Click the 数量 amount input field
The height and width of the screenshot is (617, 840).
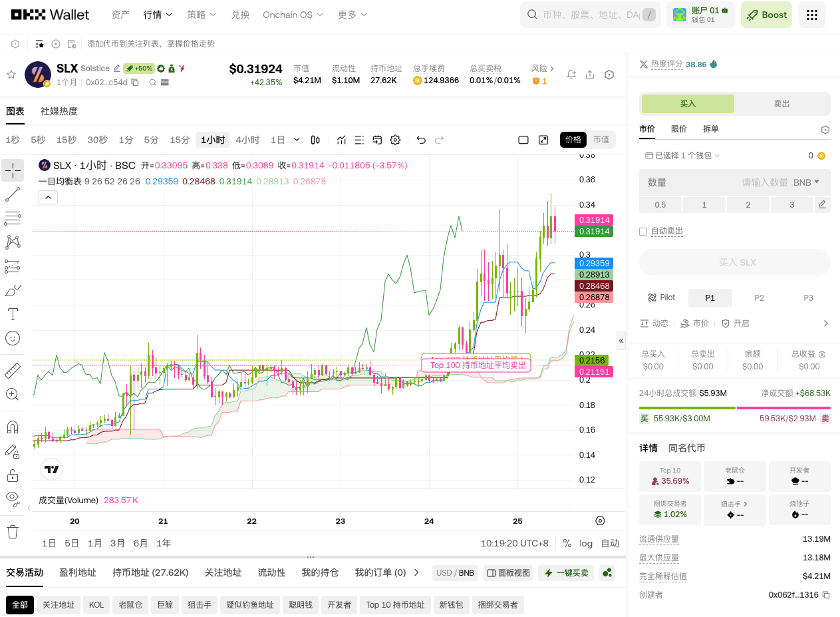tap(735, 182)
